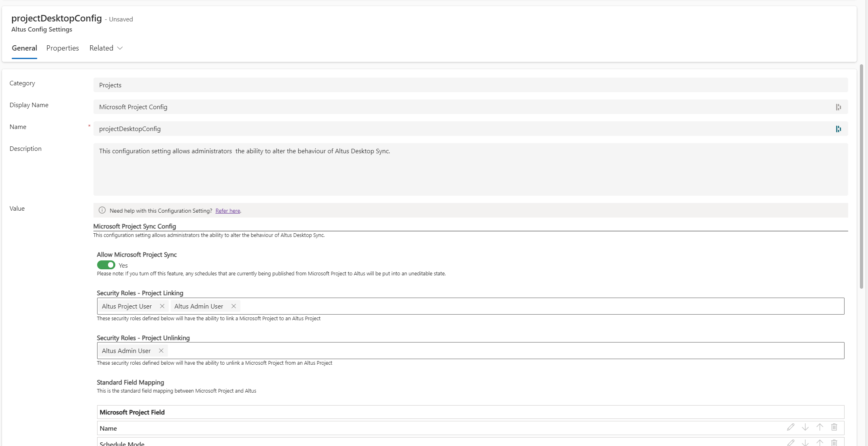Click the icon in Name field
The width and height of the screenshot is (868, 446).
[838, 129]
